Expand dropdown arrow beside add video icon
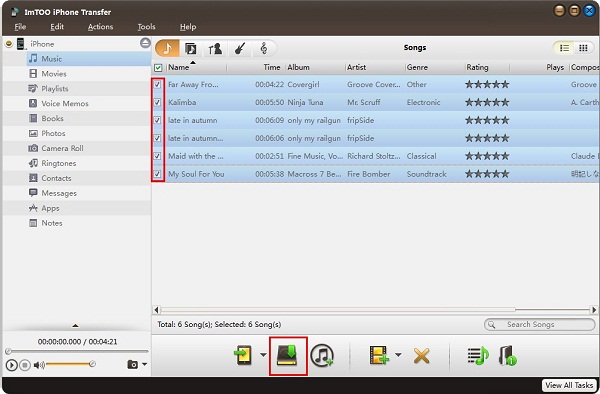Viewport: 600px width, 394px height. point(398,355)
